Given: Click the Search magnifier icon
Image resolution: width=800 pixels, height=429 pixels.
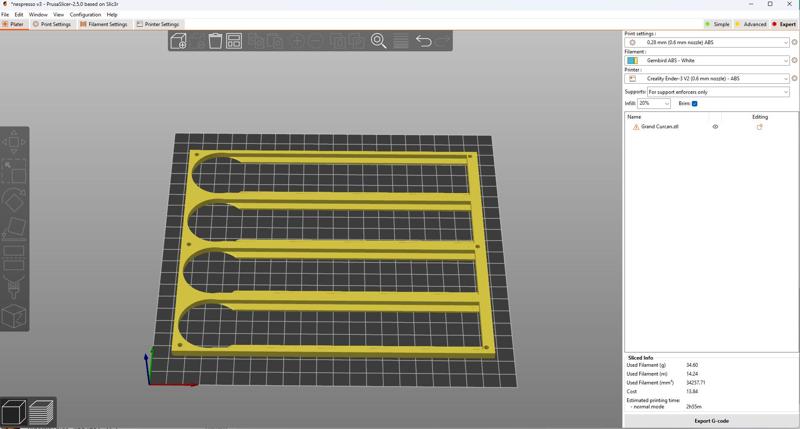Looking at the screenshot, I should tap(379, 41).
